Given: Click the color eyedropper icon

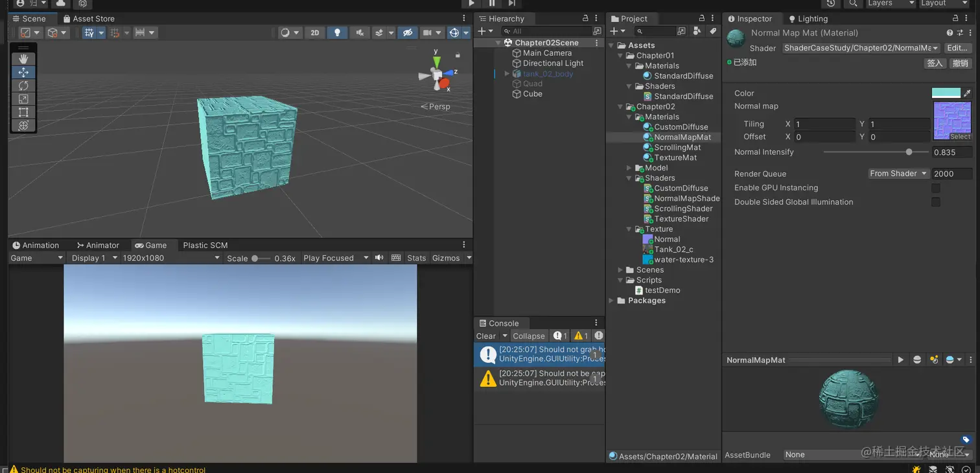Looking at the screenshot, I should [968, 93].
